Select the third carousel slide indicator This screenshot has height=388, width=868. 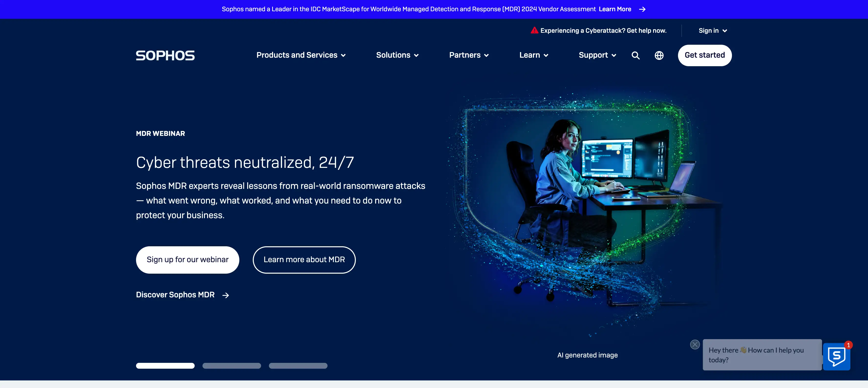(x=298, y=366)
